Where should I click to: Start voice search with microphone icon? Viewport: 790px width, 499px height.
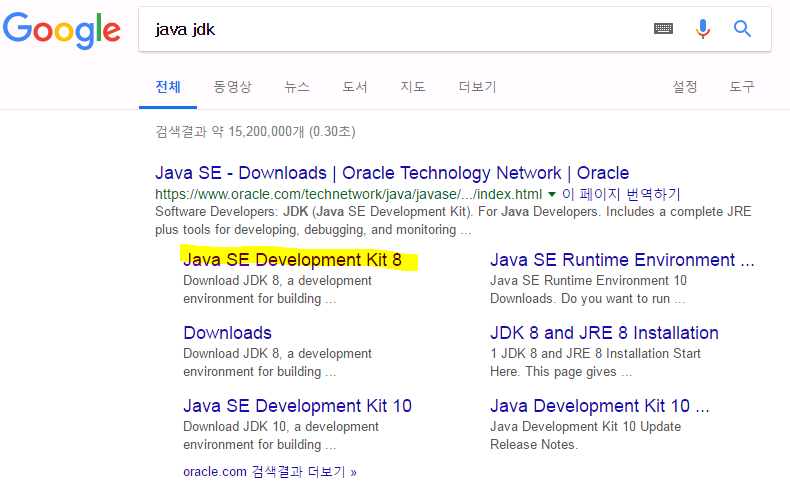[702, 29]
